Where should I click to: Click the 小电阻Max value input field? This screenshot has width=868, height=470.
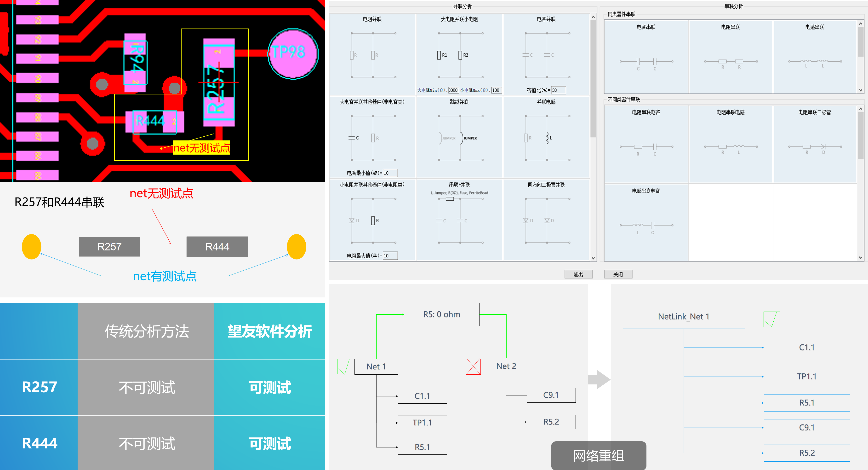[496, 90]
